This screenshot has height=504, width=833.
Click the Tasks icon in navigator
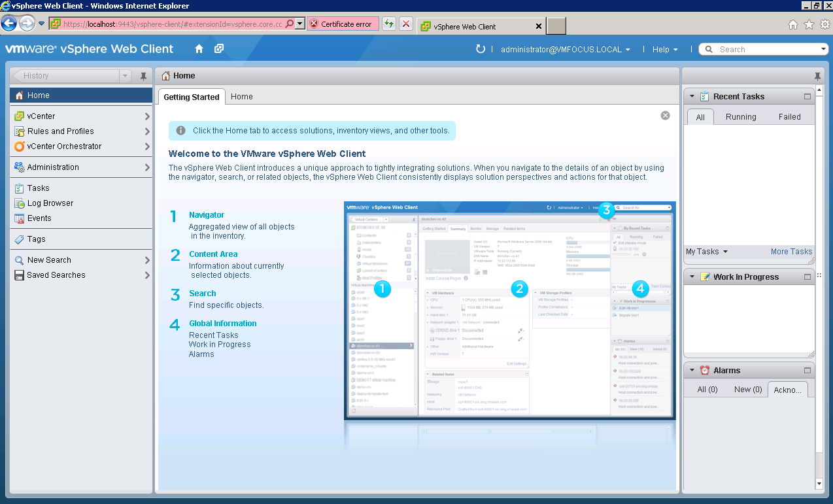pyautogui.click(x=19, y=188)
